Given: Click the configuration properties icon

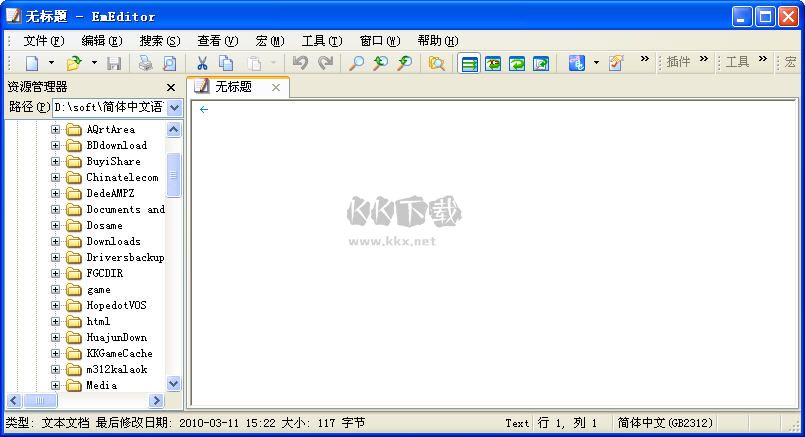Looking at the screenshot, I should [577, 63].
